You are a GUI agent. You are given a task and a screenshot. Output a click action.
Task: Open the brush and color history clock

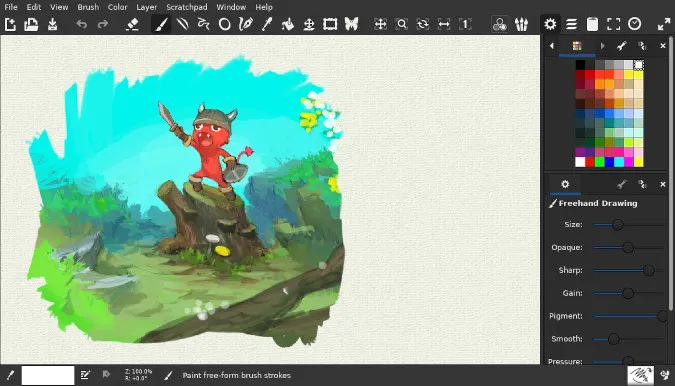[635, 25]
